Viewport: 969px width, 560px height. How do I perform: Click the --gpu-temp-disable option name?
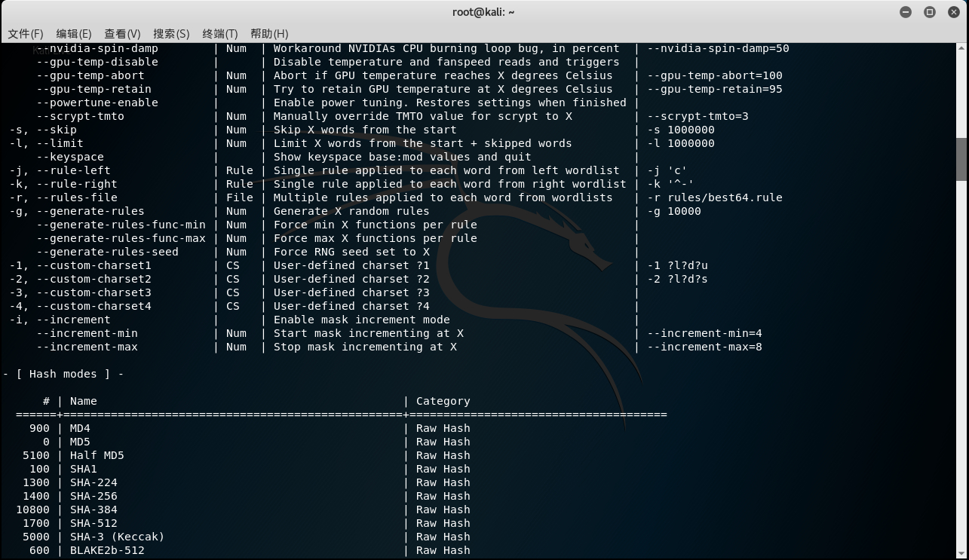97,62
